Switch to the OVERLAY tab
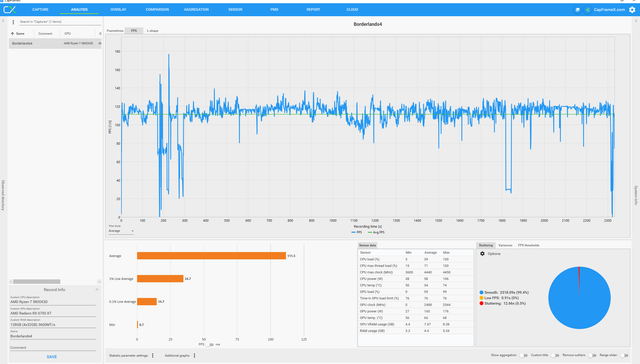The height and width of the screenshot is (364, 640). 118,9
